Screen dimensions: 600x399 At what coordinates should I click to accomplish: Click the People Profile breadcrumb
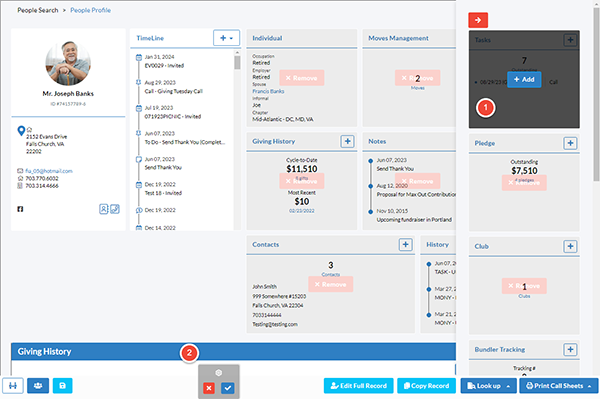[91, 10]
